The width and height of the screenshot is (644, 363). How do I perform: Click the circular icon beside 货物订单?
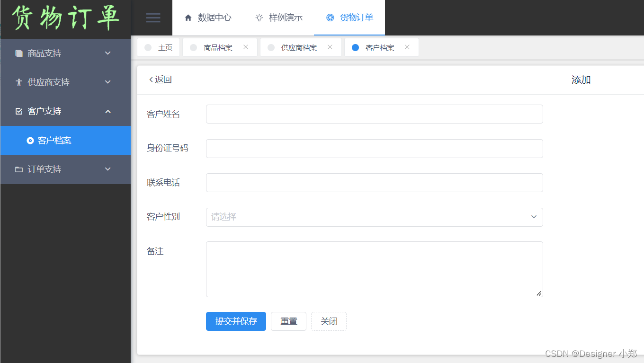(x=330, y=18)
